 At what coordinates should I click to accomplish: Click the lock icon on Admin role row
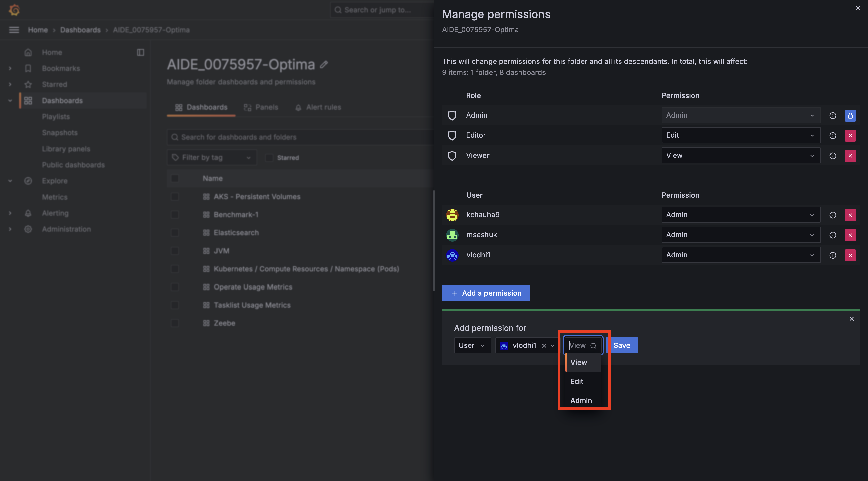pyautogui.click(x=850, y=115)
